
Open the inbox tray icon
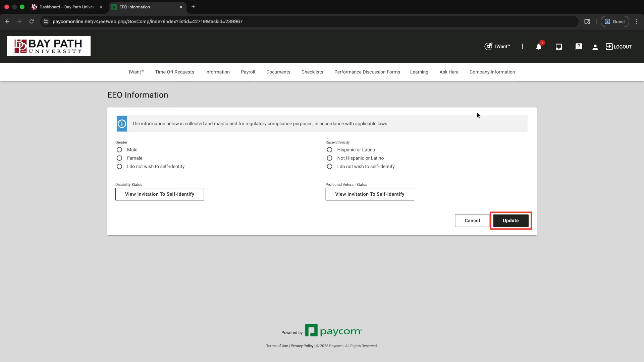(558, 47)
